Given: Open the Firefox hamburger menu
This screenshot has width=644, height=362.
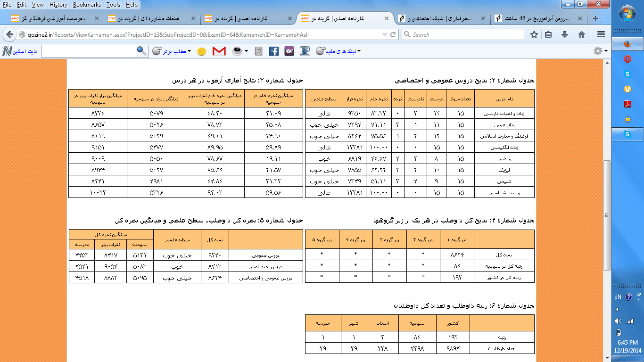Looking at the screenshot, I should (601, 34).
